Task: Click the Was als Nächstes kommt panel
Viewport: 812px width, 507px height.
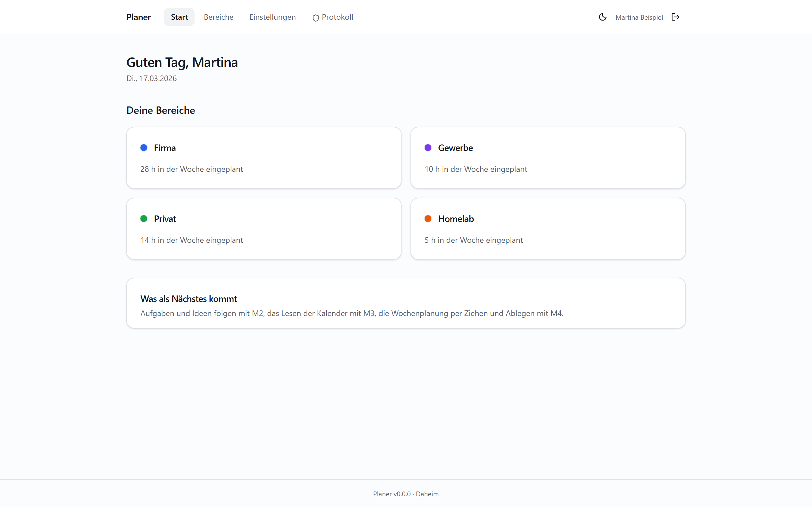Action: 406,303
